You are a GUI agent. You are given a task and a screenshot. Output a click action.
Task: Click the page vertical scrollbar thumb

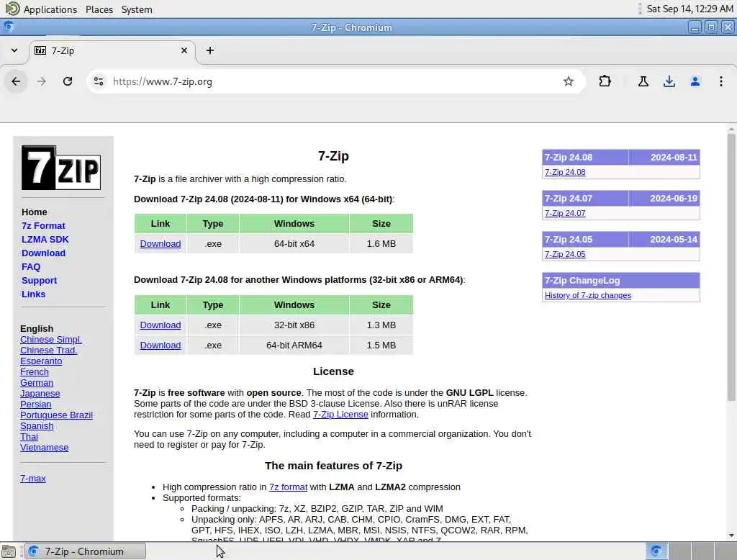click(x=731, y=267)
